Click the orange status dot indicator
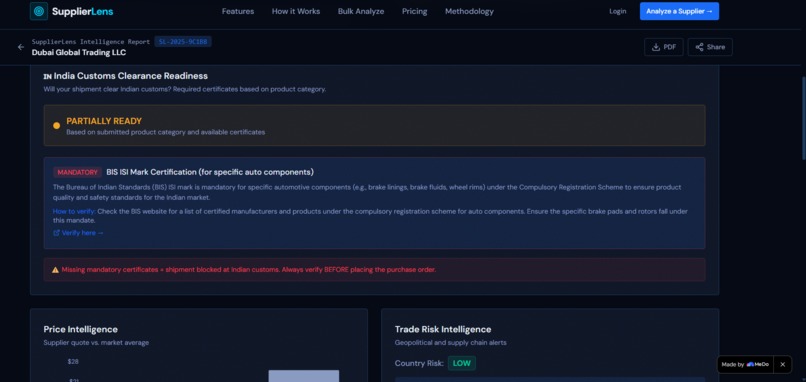Screen dimensions: 806x382 click(57, 125)
